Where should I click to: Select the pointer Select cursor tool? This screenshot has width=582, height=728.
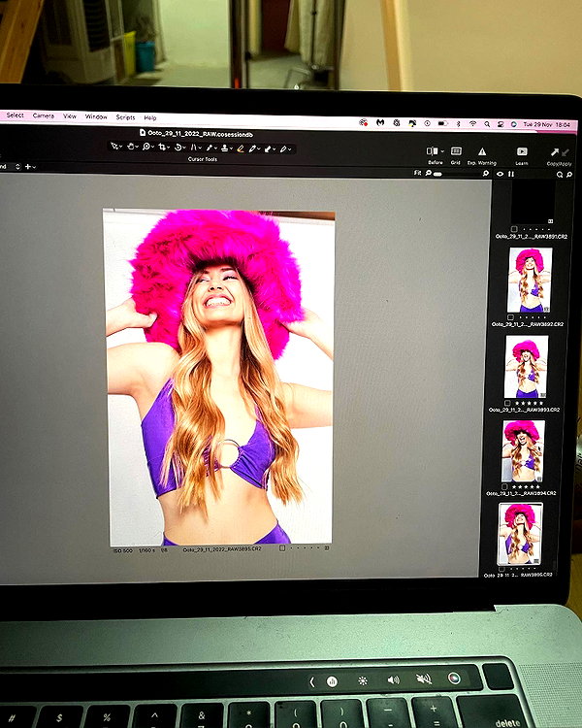coord(114,147)
